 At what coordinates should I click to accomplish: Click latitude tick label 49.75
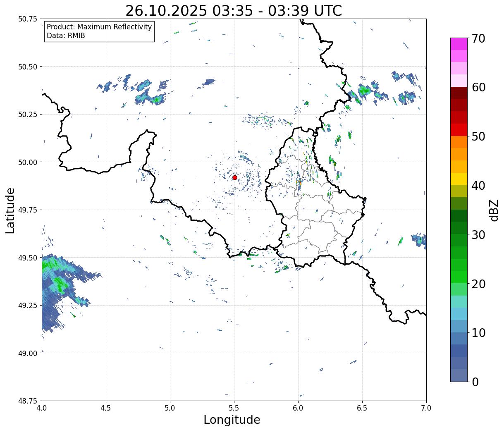tap(27, 210)
